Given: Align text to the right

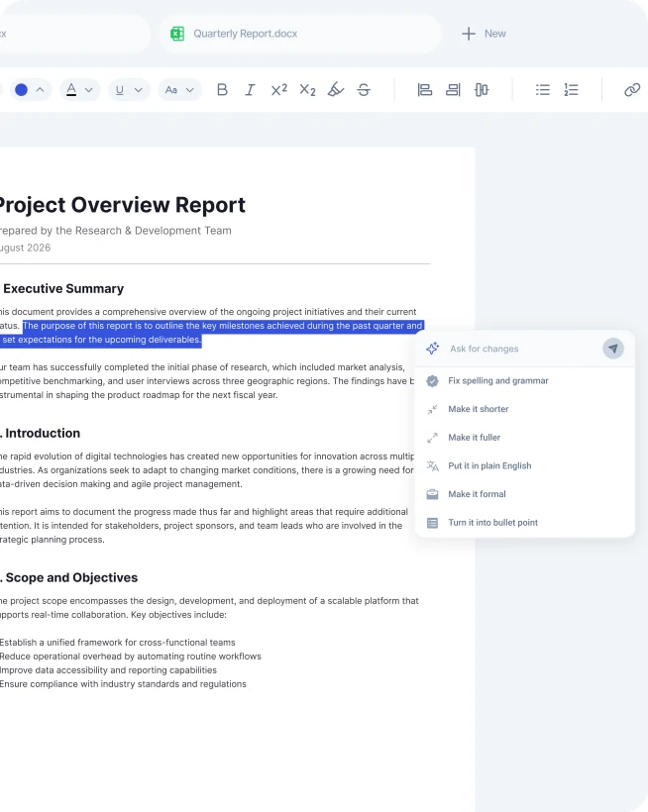Looking at the screenshot, I should pos(453,89).
